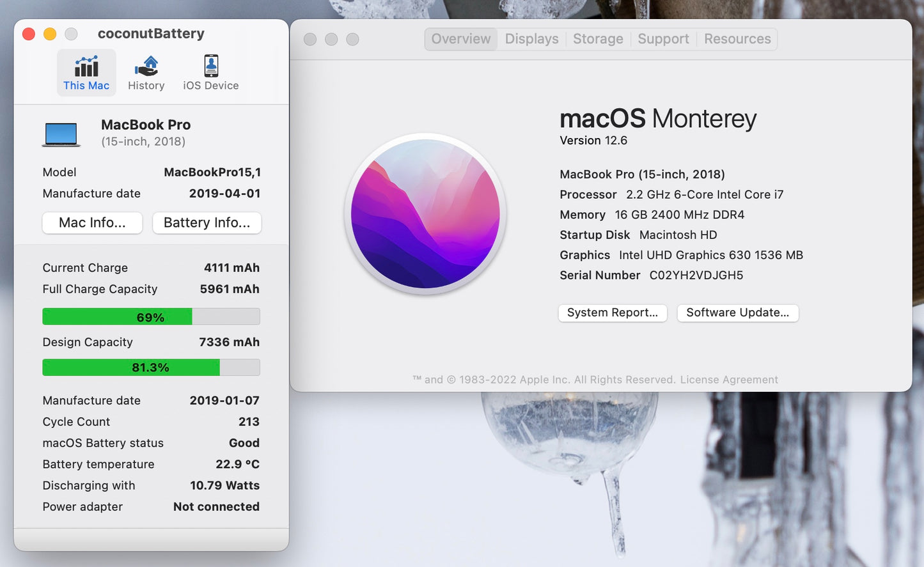Go to the Support tab

pos(663,39)
